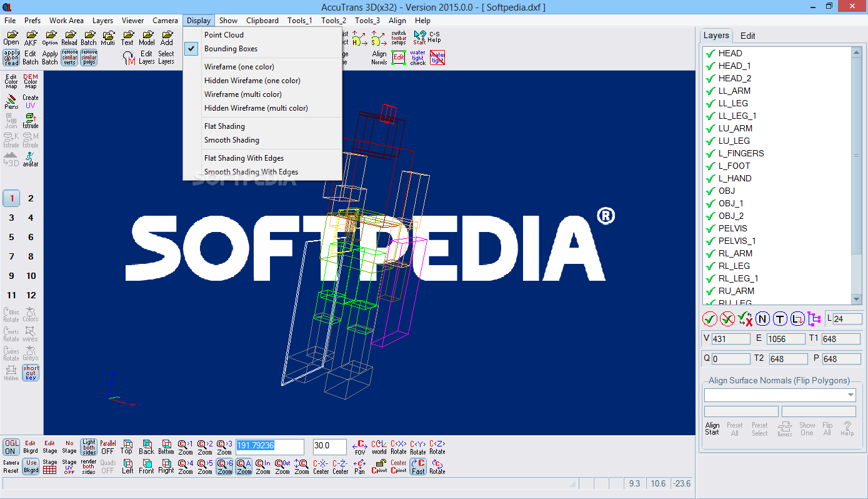Switch to Left view
868x499 pixels.
point(127,466)
